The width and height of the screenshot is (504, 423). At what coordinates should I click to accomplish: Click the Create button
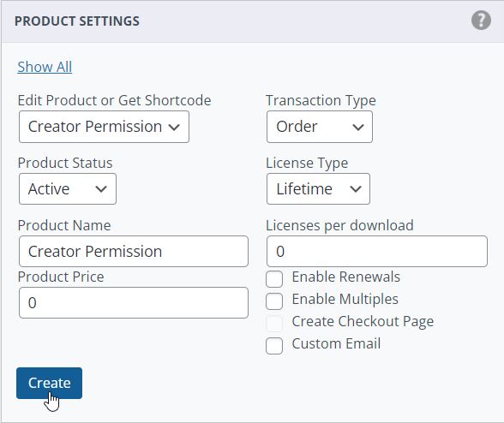click(x=49, y=383)
